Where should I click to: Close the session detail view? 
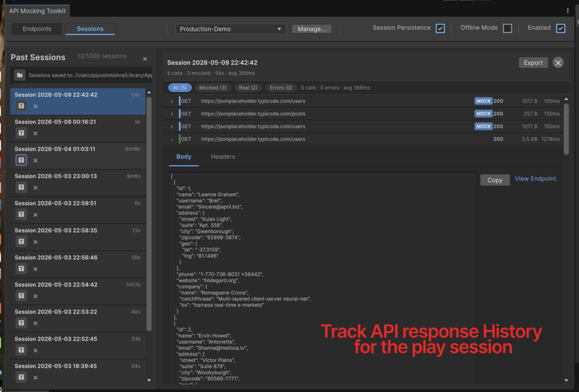558,63
